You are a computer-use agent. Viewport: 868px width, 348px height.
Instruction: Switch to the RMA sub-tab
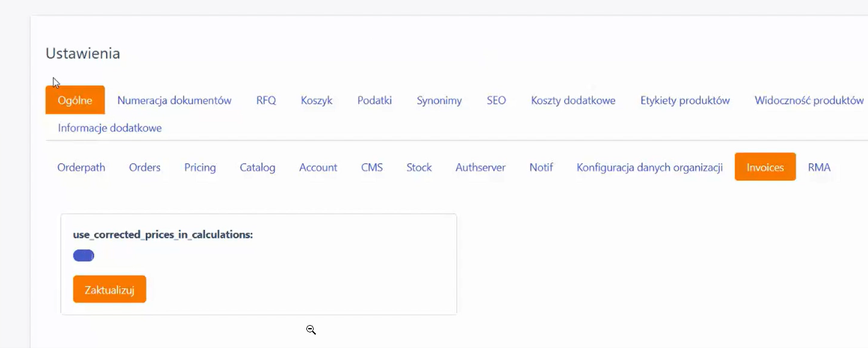tap(819, 167)
